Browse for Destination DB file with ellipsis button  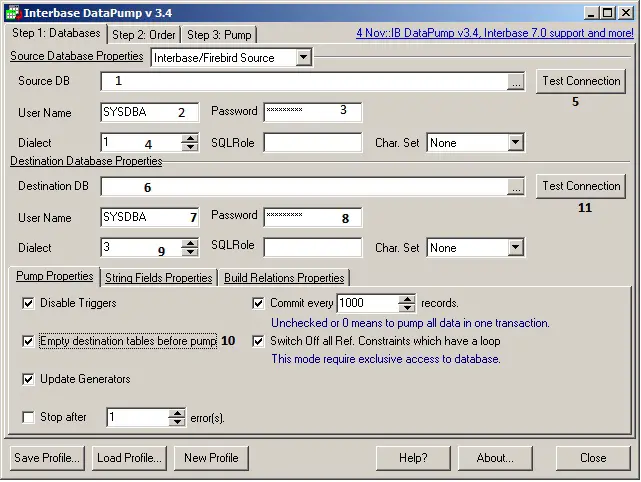click(x=516, y=186)
